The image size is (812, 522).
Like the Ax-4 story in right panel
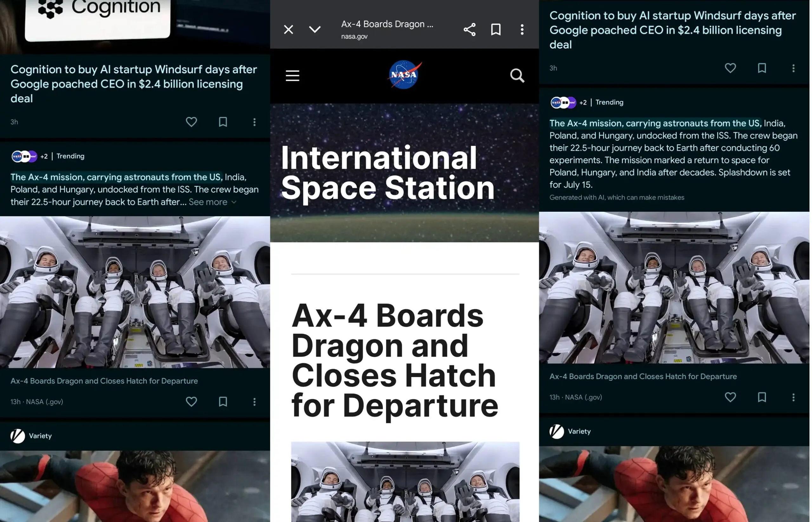point(730,397)
